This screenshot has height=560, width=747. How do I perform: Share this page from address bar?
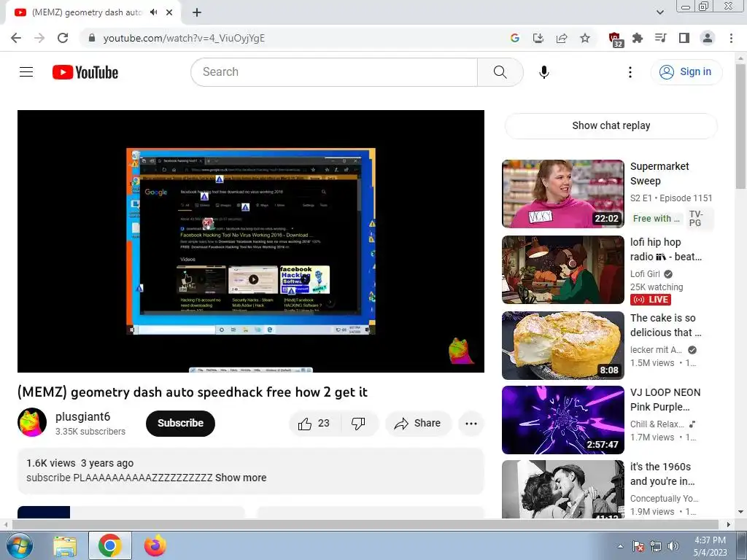[562, 38]
